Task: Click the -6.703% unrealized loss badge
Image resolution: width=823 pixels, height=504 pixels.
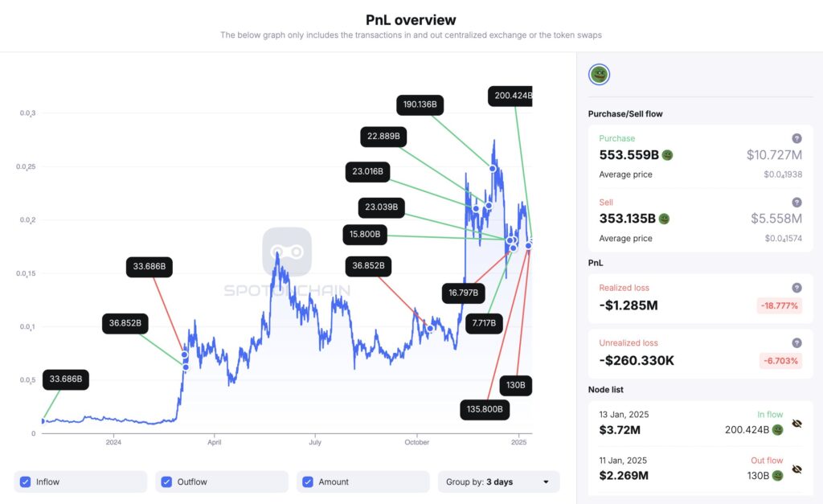Action: click(x=780, y=360)
